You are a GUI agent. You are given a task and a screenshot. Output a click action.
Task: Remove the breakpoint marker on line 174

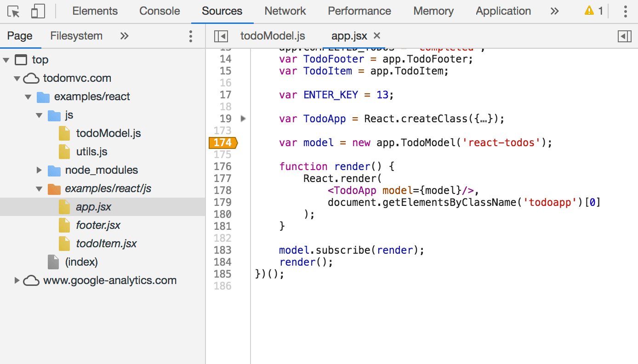click(223, 143)
